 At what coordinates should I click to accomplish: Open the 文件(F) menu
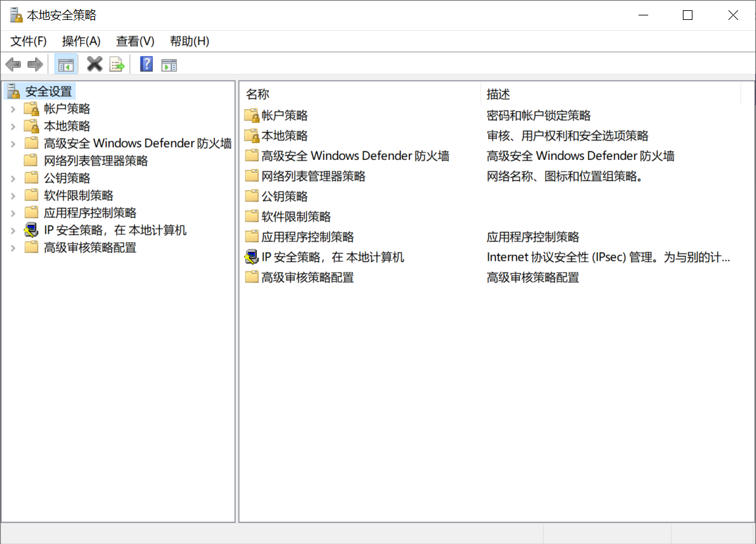click(28, 42)
